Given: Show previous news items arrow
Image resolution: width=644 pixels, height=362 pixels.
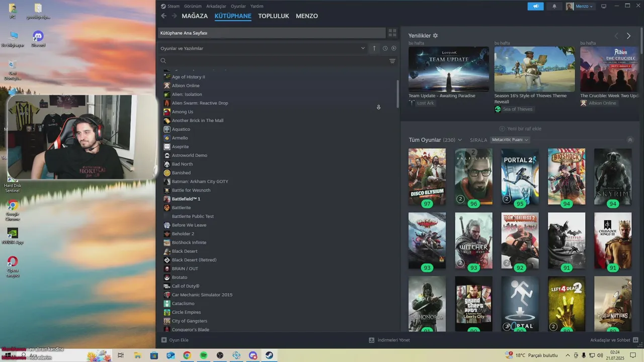Looking at the screenshot, I should 616,36.
